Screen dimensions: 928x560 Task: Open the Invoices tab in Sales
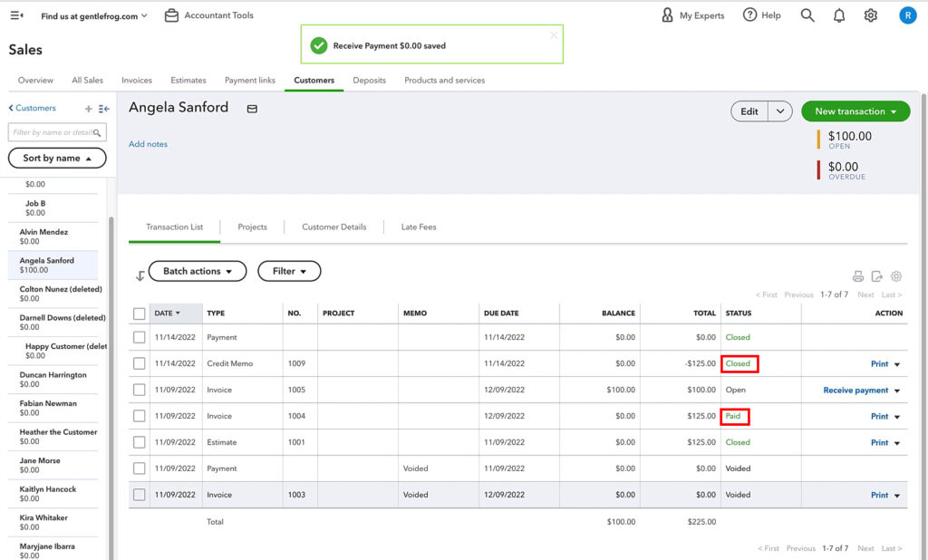point(136,80)
